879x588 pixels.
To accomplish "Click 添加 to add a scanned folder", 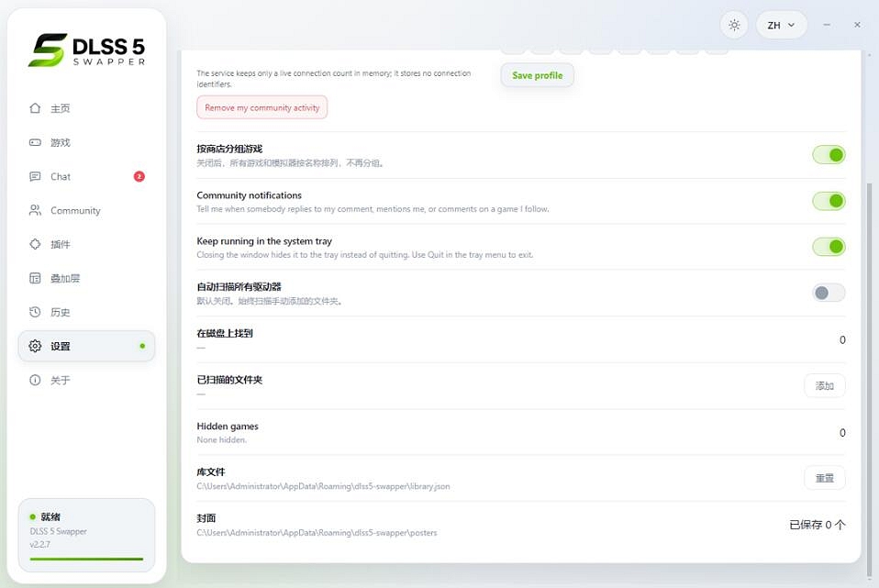I will [825, 385].
